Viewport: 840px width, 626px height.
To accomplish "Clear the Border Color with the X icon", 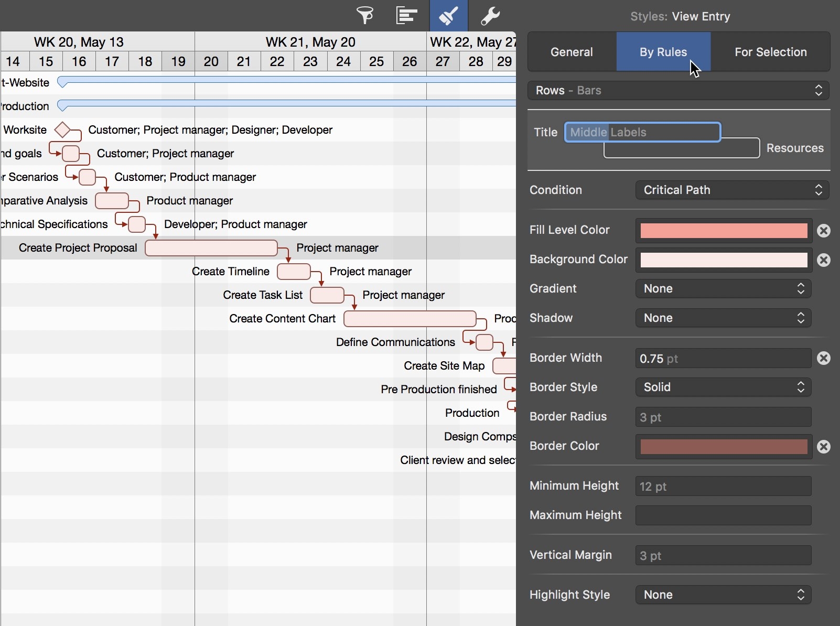I will (823, 447).
